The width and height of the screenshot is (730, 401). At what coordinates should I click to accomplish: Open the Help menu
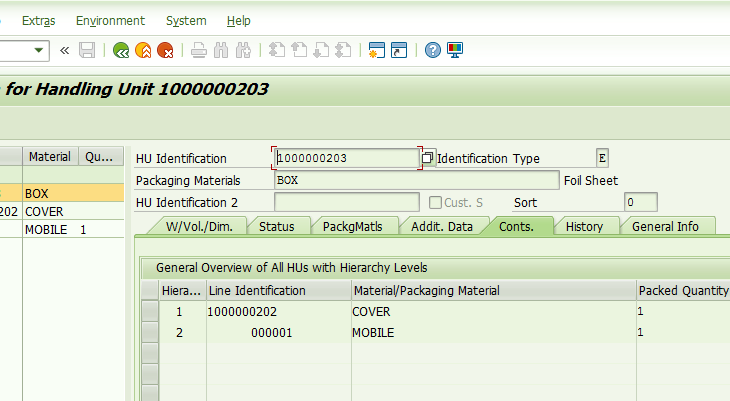(x=238, y=21)
